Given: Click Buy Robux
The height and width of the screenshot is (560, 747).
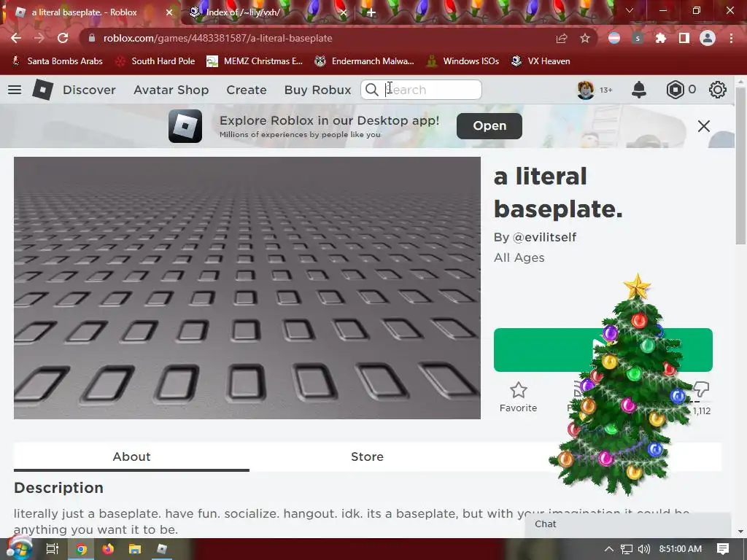Looking at the screenshot, I should [317, 90].
